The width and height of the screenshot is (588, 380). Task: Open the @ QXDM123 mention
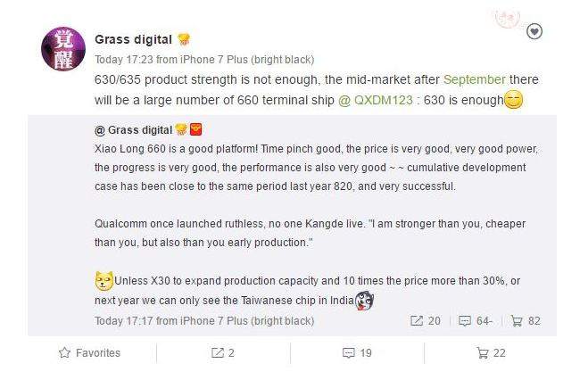coord(376,100)
